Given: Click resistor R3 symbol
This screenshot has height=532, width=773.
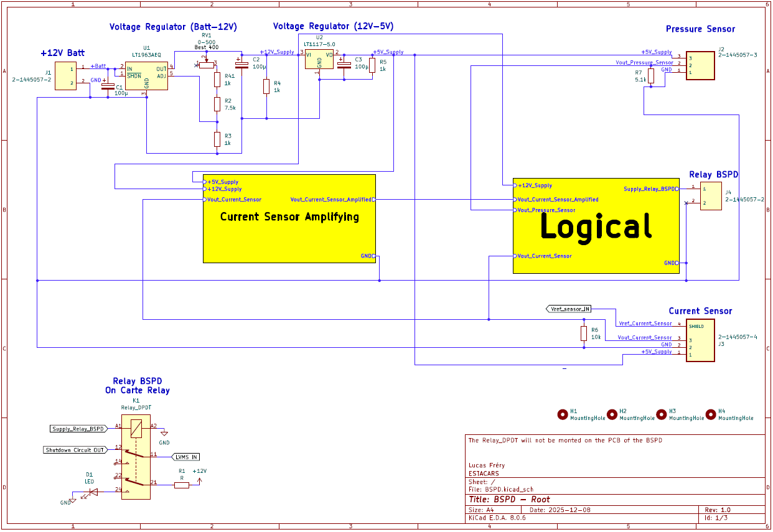Looking at the screenshot, I should coord(217,139).
